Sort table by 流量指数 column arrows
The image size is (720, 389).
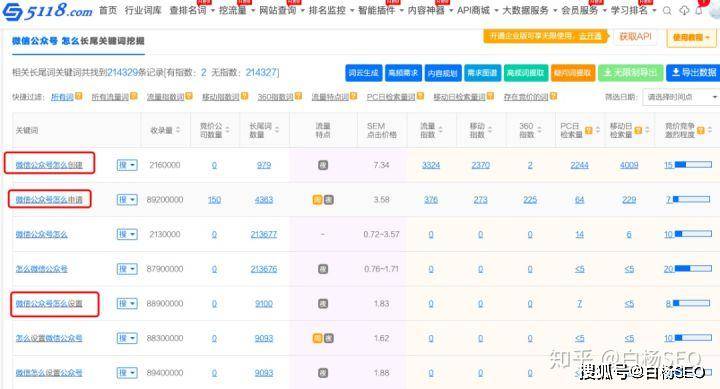coord(440,130)
